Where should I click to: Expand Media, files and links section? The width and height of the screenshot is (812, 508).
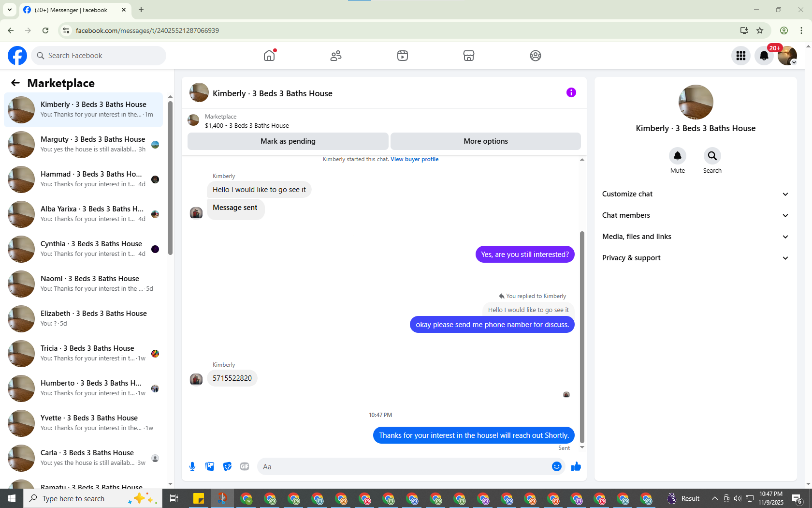696,237
